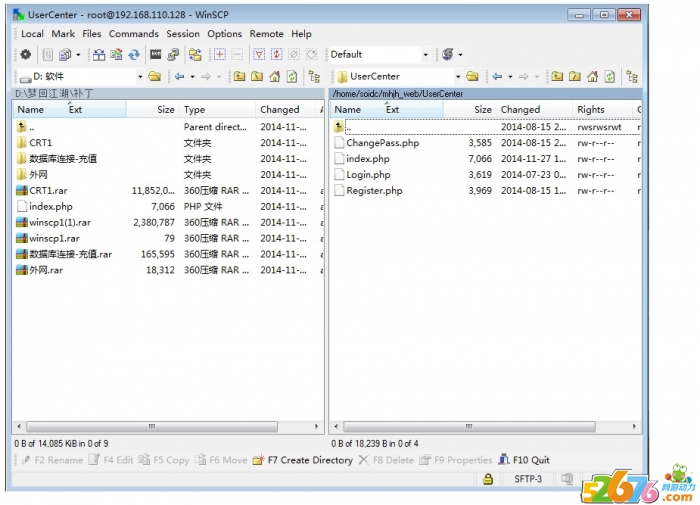Sort the remote panel by Rights column
The width and height of the screenshot is (700, 505).
coord(602,109)
